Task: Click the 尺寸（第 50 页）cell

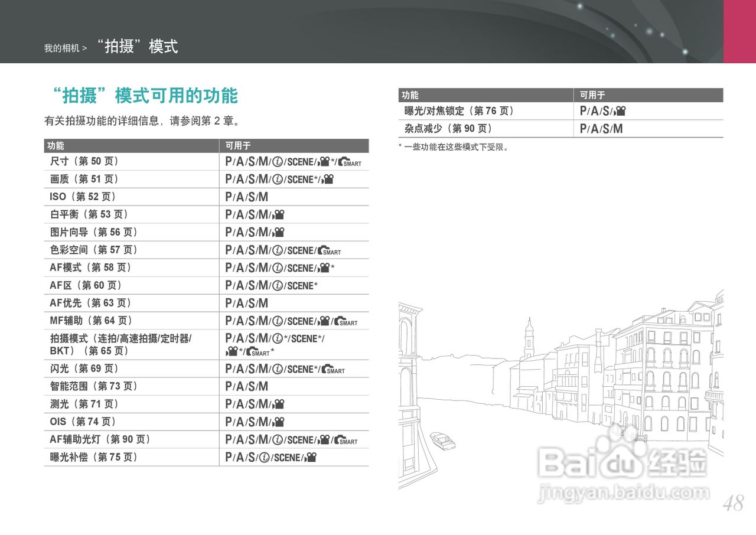Action: tap(132, 162)
